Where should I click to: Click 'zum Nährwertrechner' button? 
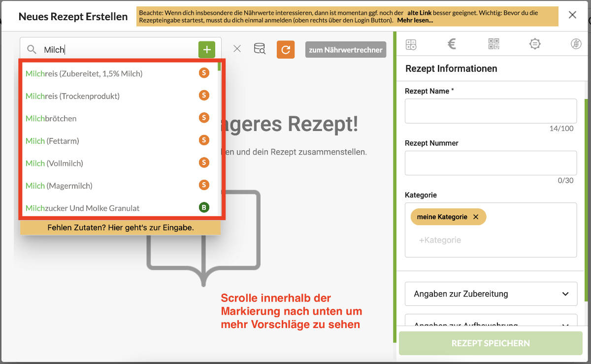tap(346, 50)
